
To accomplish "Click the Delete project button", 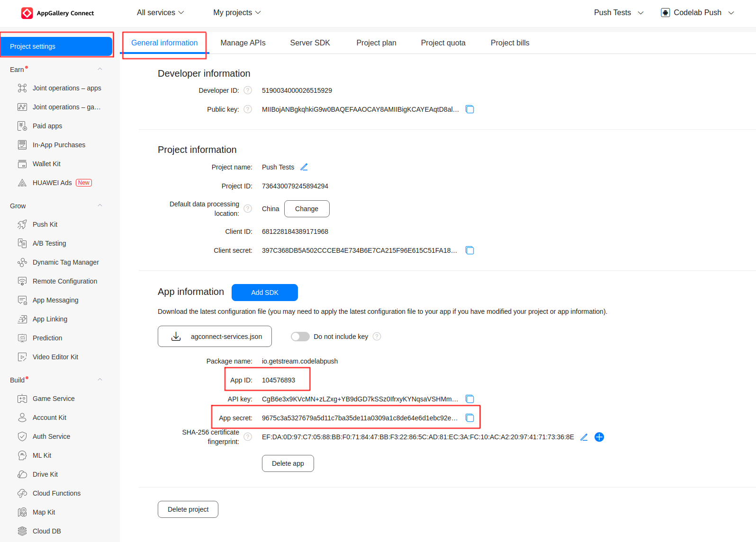I will click(x=188, y=509).
